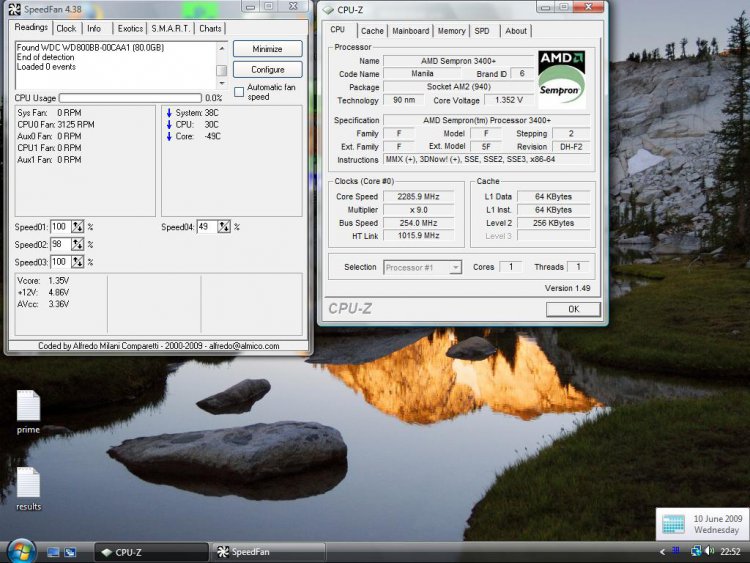750x563 pixels.
Task: Click the Switch between windows quick launch icon
Action: click(70, 552)
